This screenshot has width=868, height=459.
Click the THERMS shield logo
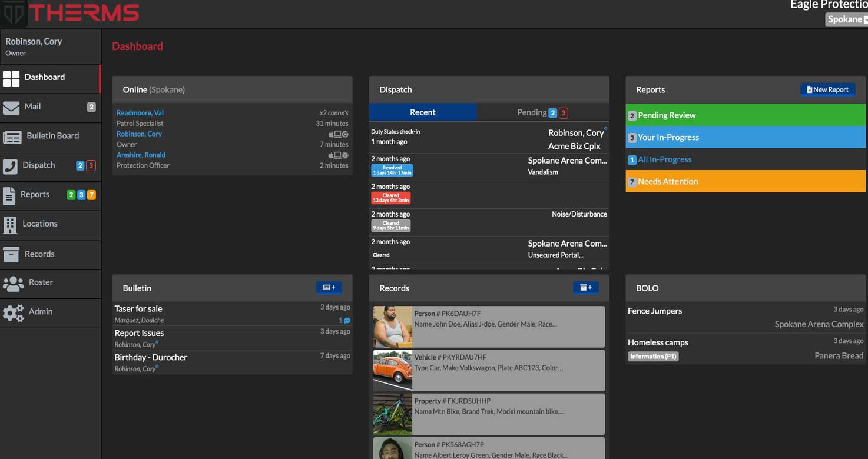[13, 12]
